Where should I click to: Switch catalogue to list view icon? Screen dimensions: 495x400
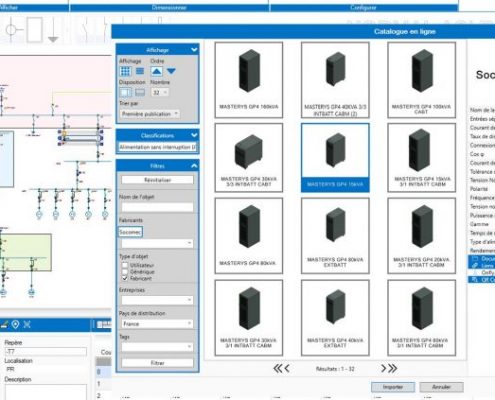click(x=140, y=71)
